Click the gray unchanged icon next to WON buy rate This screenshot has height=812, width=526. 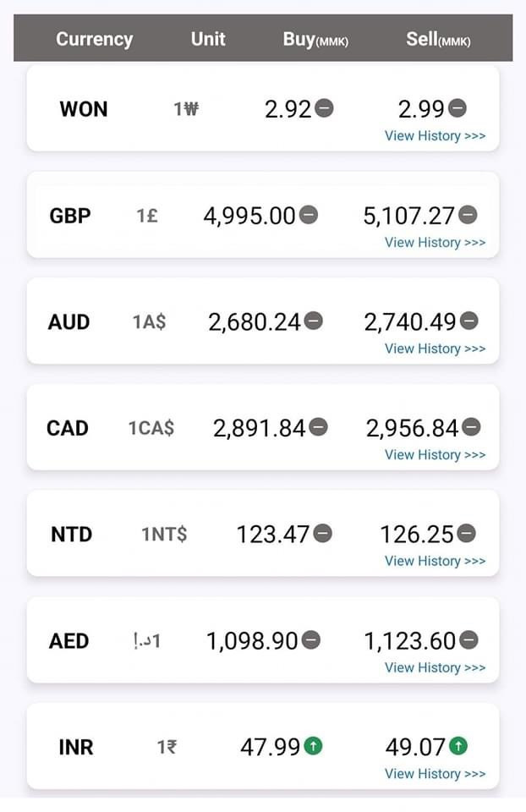(x=324, y=108)
